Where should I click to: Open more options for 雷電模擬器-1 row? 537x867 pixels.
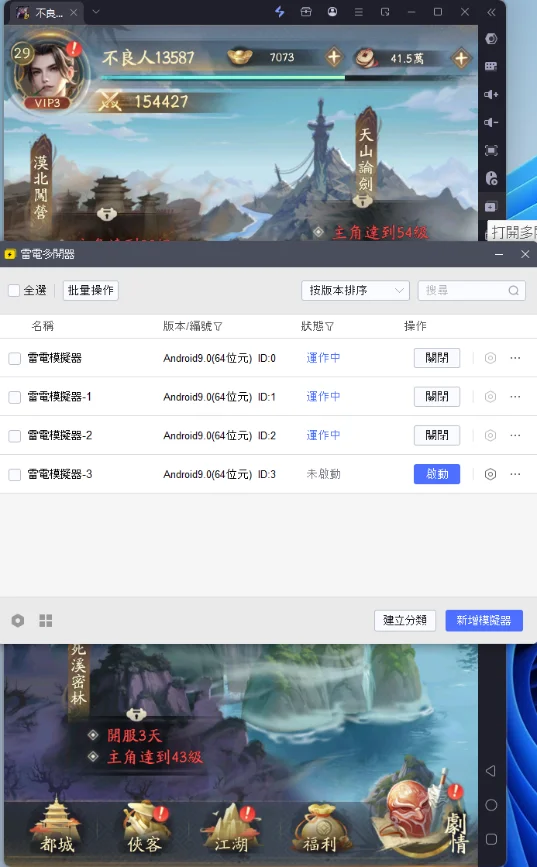[515, 396]
